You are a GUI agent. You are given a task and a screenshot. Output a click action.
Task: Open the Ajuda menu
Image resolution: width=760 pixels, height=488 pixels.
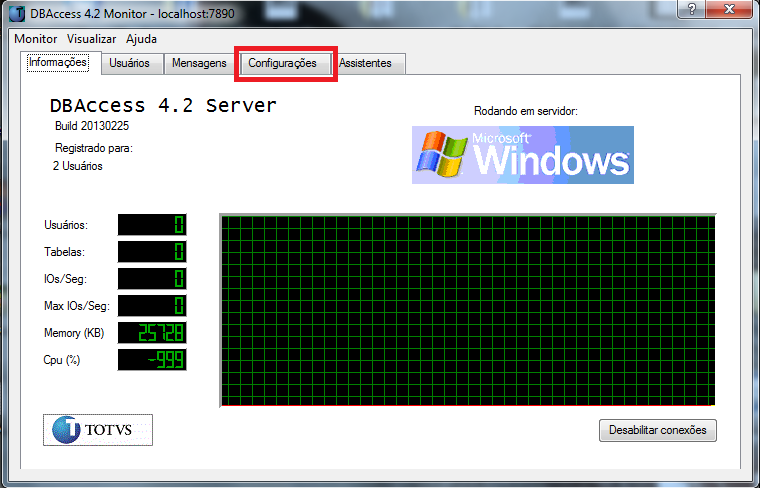tap(141, 39)
